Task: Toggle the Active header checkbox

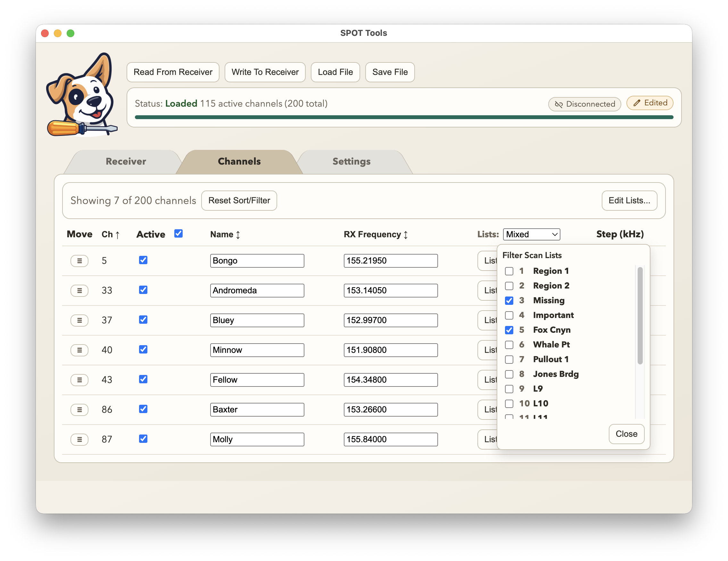Action: (178, 233)
